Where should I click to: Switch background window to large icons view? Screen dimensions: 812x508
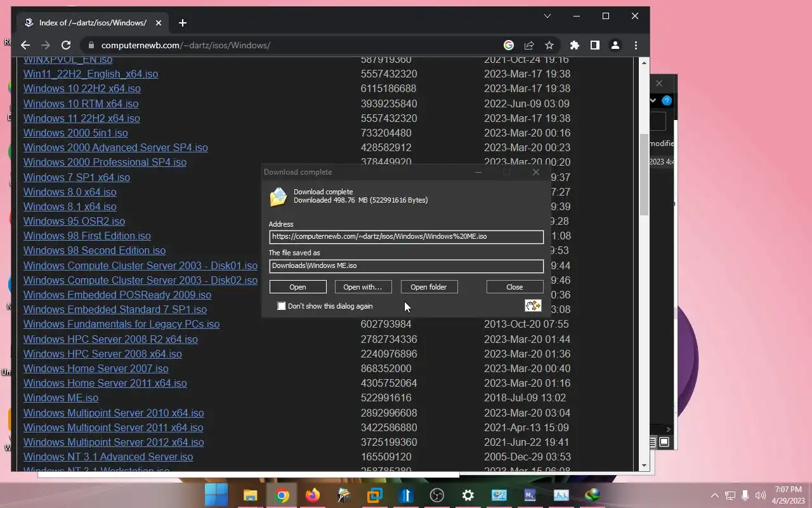[664, 441]
